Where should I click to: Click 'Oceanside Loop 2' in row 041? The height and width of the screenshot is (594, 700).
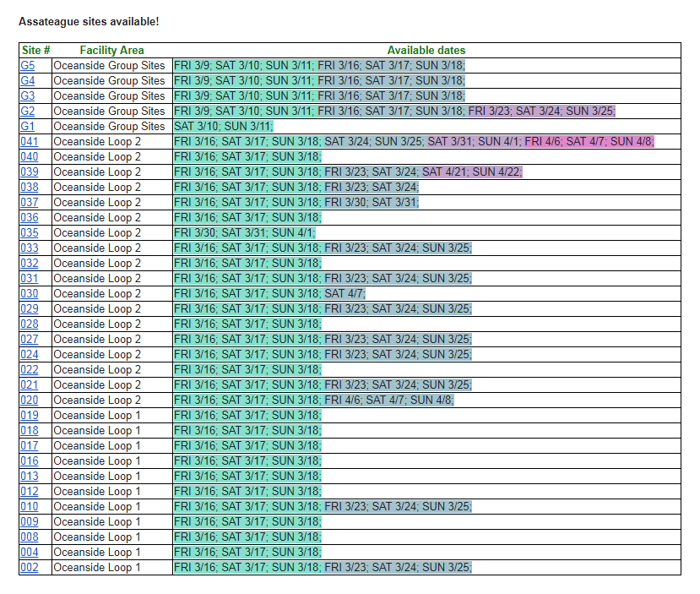click(97, 141)
